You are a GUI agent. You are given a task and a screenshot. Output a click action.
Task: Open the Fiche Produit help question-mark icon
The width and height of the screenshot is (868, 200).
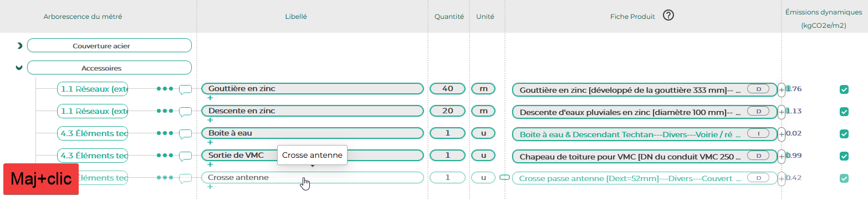click(x=668, y=16)
